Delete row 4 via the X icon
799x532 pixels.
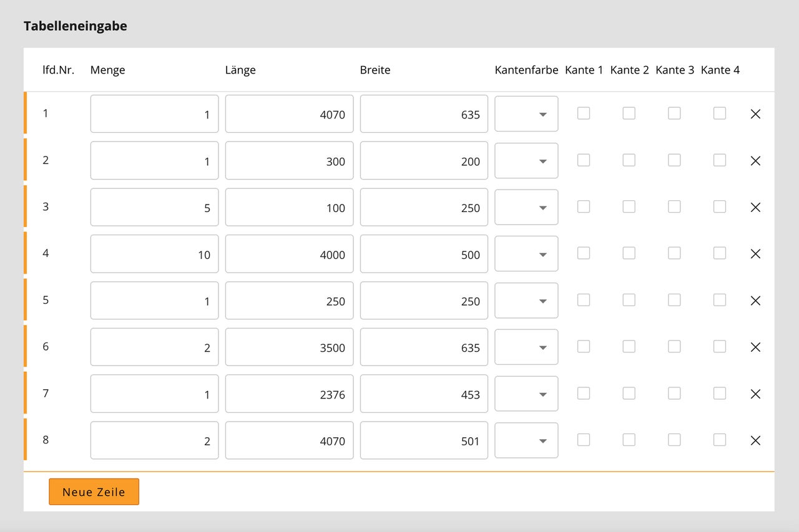coord(755,254)
